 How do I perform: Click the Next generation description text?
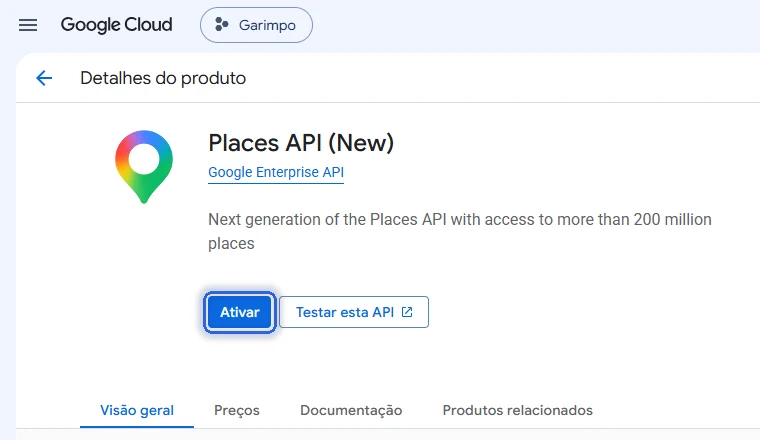click(459, 231)
